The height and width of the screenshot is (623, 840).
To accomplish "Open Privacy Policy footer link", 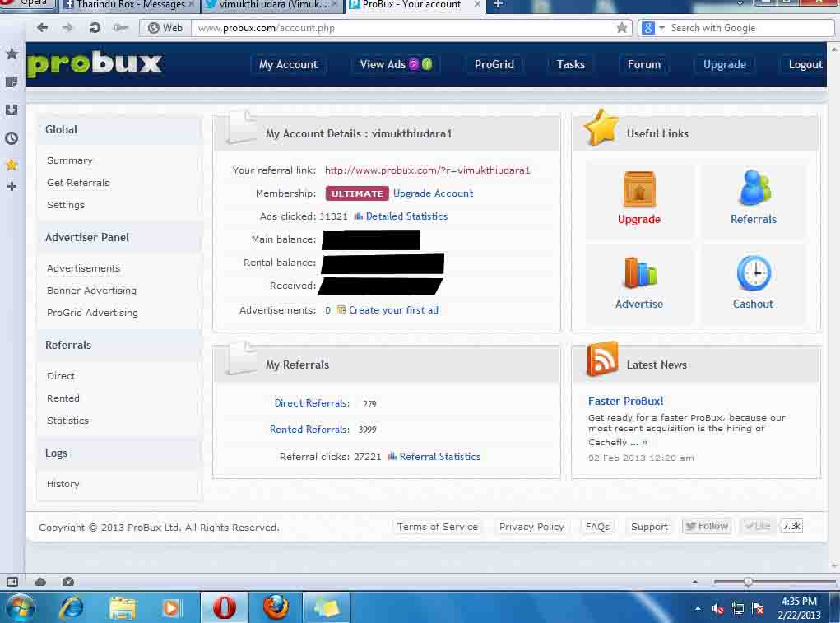I will (x=531, y=527).
